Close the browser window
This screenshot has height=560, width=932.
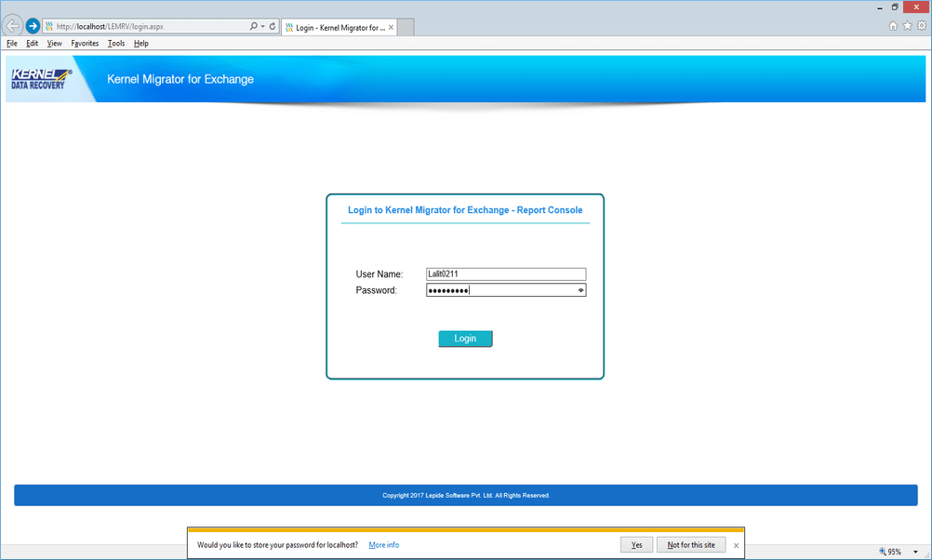coord(916,7)
